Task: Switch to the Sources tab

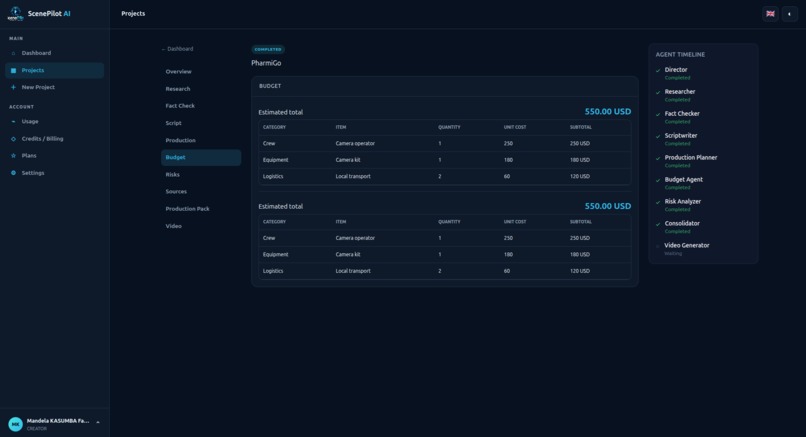Action: (201, 192)
